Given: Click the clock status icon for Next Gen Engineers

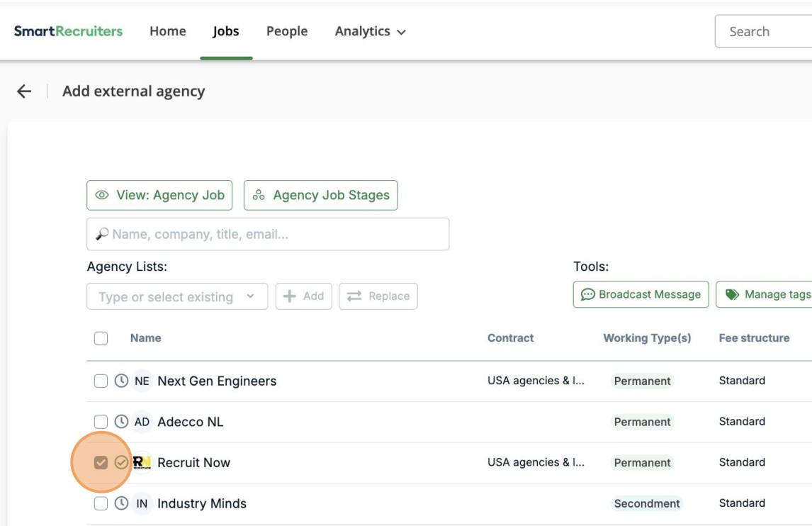Looking at the screenshot, I should 121,381.
